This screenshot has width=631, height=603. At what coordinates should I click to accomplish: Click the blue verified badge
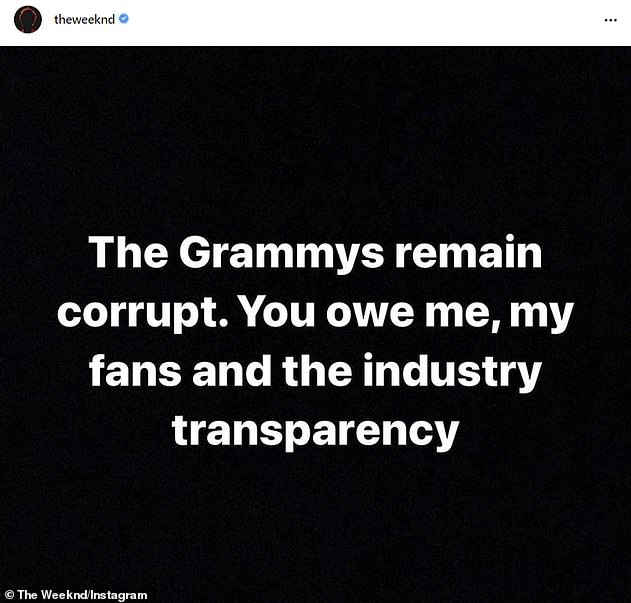pos(124,19)
